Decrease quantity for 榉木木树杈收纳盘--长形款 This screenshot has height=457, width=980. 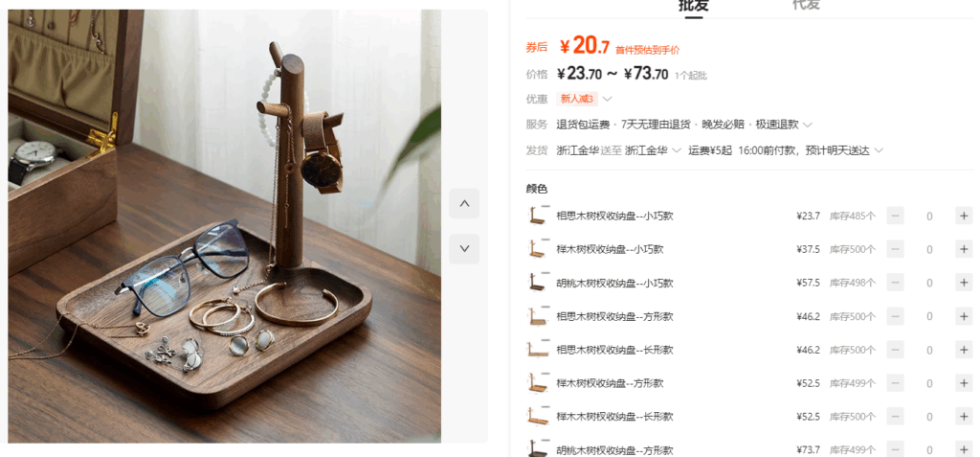(895, 417)
